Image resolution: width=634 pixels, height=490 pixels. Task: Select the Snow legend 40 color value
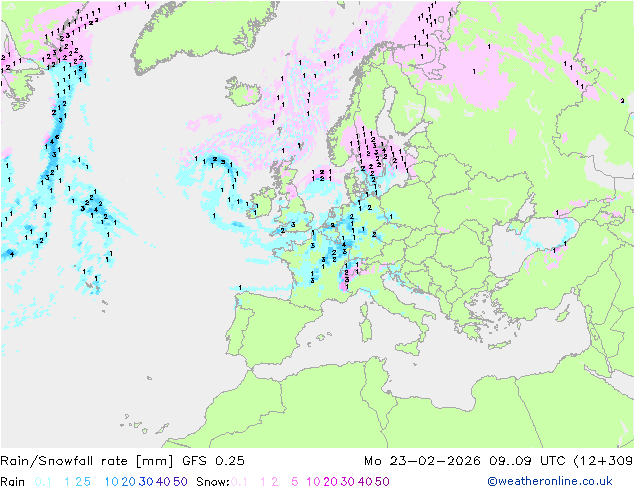pyautogui.click(x=365, y=482)
